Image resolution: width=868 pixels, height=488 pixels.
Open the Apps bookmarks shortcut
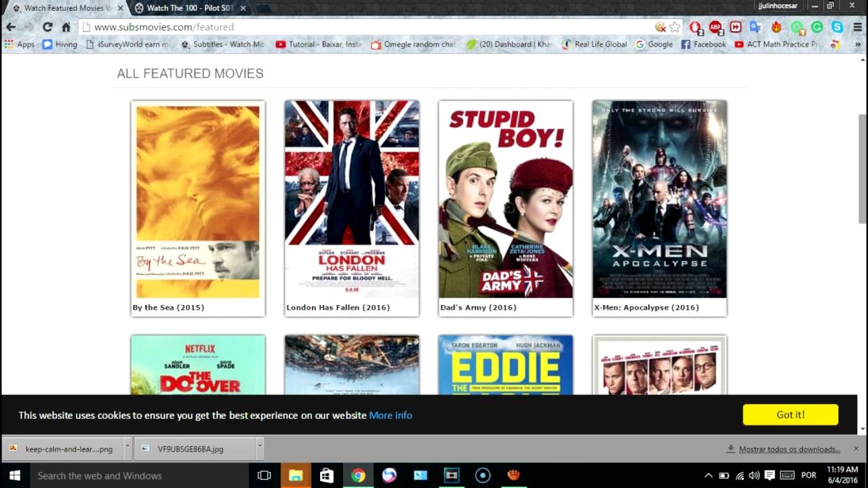point(19,44)
